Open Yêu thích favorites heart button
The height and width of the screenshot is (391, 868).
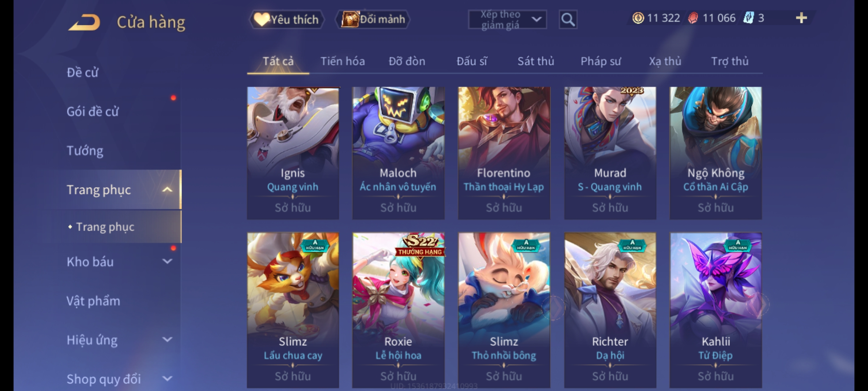[x=287, y=20]
